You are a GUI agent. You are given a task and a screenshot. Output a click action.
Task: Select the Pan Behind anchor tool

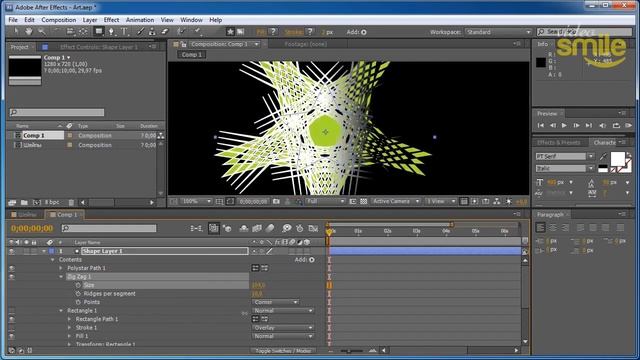pyautogui.click(x=83, y=31)
